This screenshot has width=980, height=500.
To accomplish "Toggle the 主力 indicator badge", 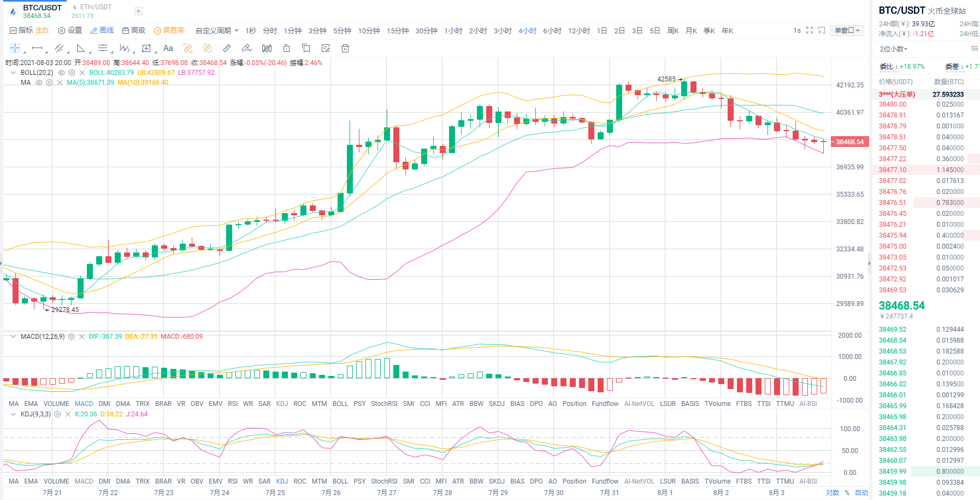I will [x=42, y=31].
